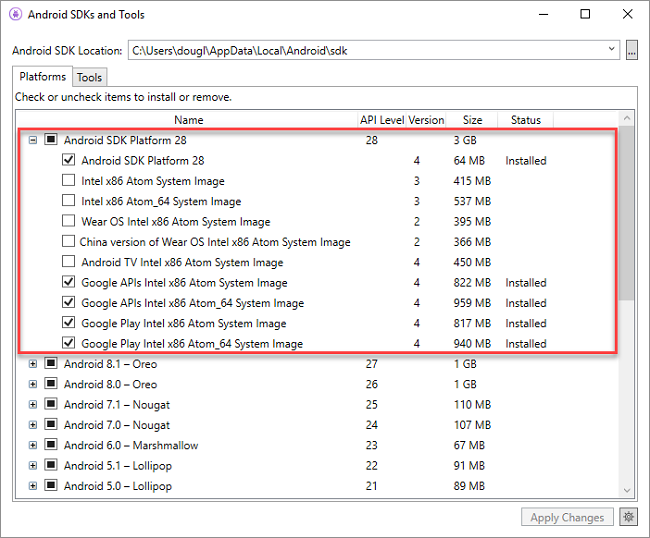
Task: Click the Android SDKs window title icon
Action: [15, 15]
